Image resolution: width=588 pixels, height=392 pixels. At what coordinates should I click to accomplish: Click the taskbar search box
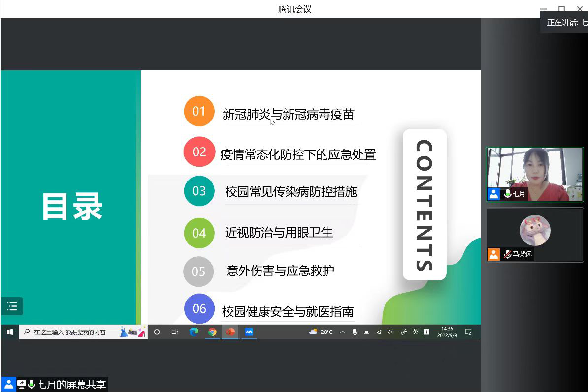[74, 332]
